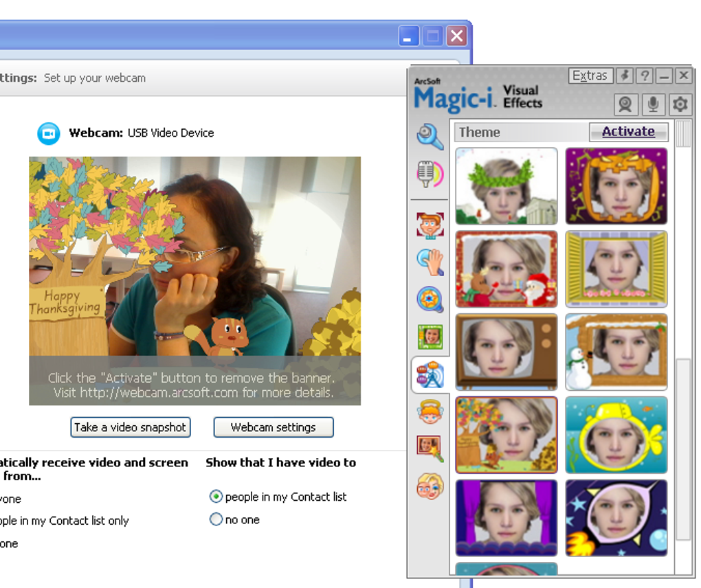The width and height of the screenshot is (701, 588).
Task: Choose the Halloween pumpkin theme thumbnail
Action: pyautogui.click(x=616, y=186)
